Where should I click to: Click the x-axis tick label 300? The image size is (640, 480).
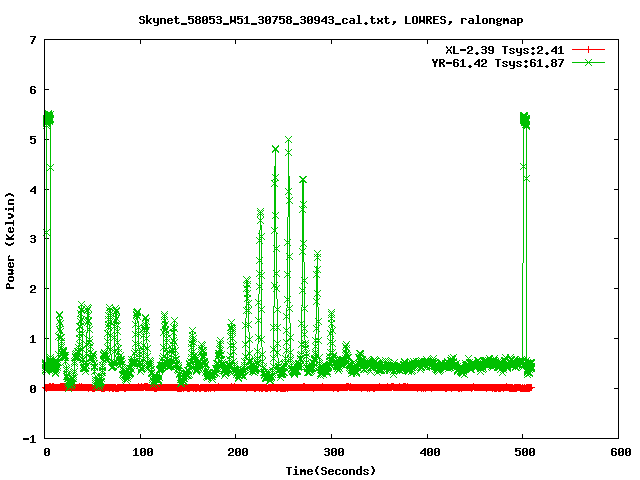(x=334, y=452)
